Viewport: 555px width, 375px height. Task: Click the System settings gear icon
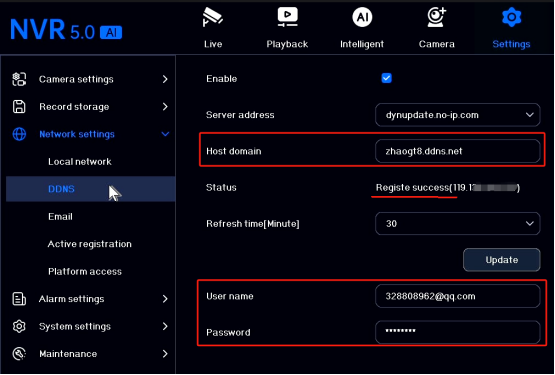point(19,326)
